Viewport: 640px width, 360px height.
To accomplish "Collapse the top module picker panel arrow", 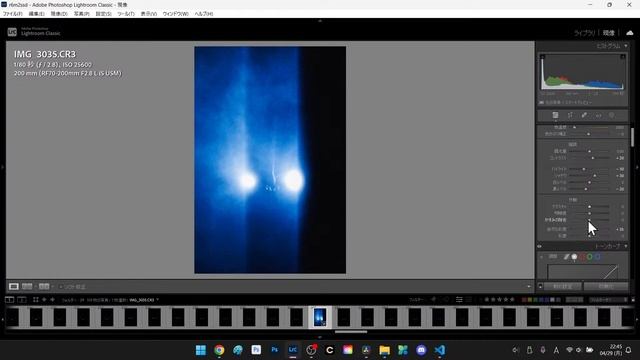I will coord(320,21).
